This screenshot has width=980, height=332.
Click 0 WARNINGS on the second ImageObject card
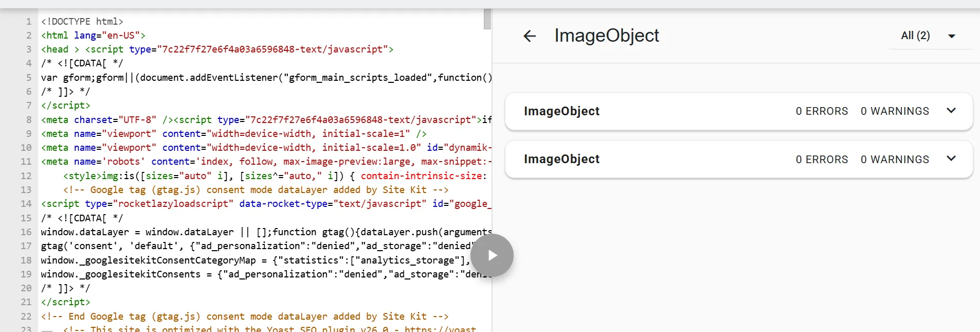(x=895, y=160)
